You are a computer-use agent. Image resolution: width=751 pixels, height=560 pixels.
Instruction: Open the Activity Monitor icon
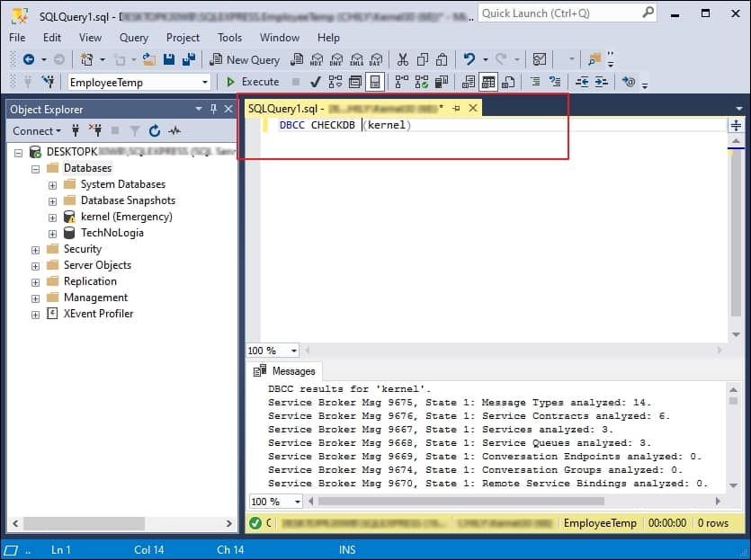[x=540, y=60]
